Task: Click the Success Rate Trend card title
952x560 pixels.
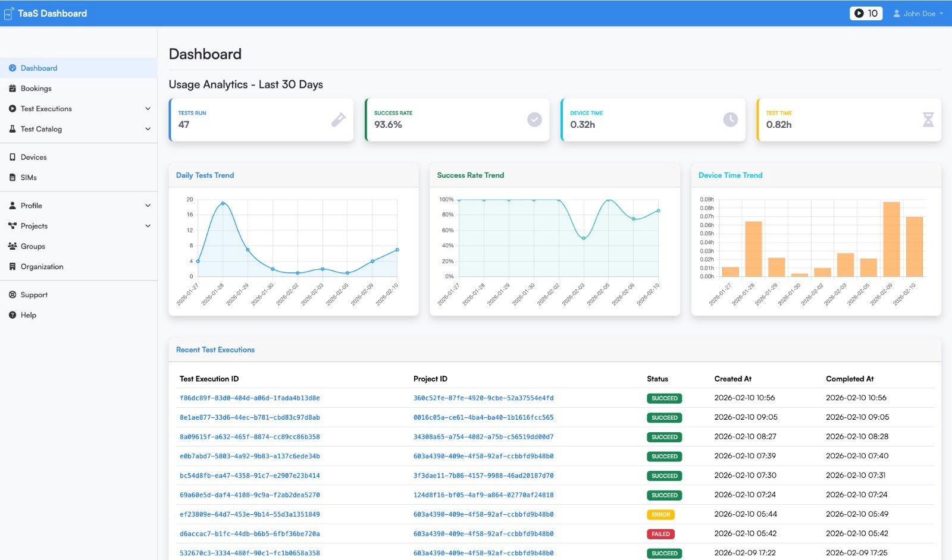Action: point(471,175)
